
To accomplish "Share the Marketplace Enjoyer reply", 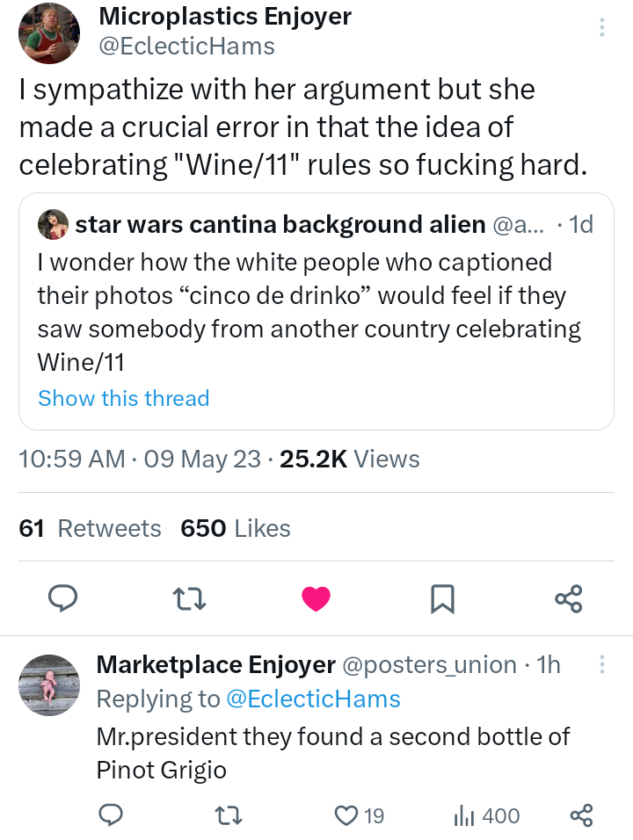I will [x=581, y=816].
